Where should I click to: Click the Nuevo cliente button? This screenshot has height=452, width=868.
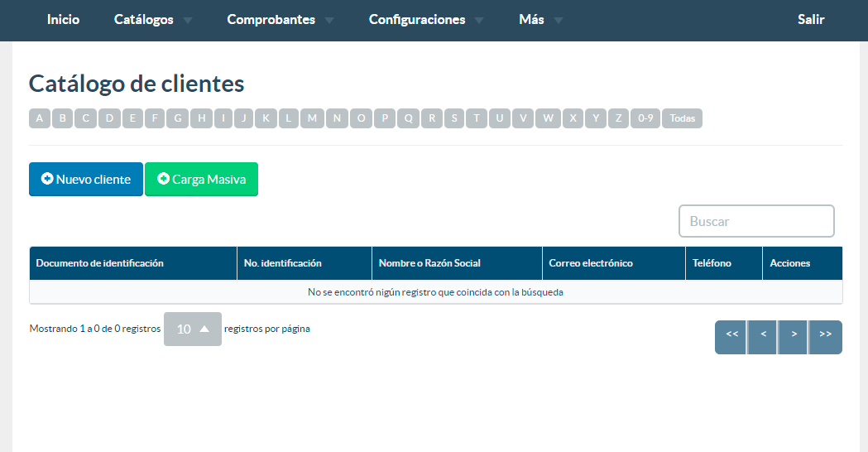point(86,180)
